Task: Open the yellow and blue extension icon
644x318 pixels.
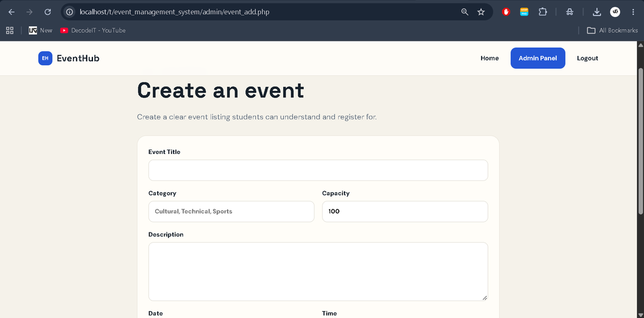Action: click(524, 12)
